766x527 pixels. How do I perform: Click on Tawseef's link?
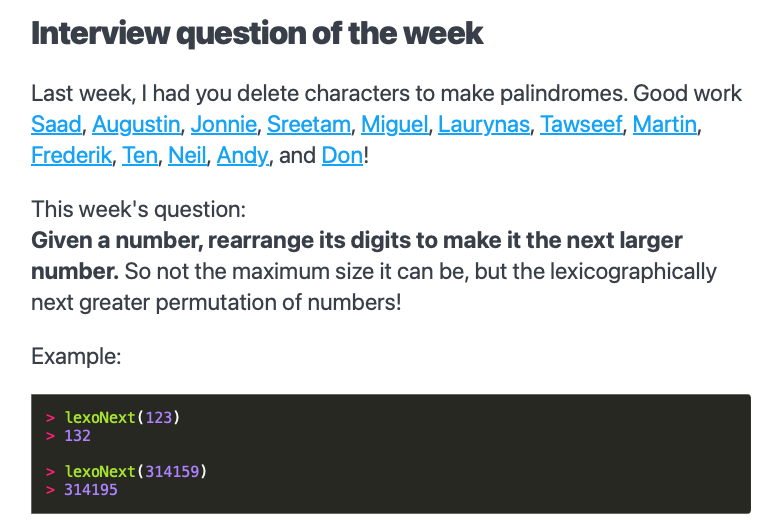(581, 125)
